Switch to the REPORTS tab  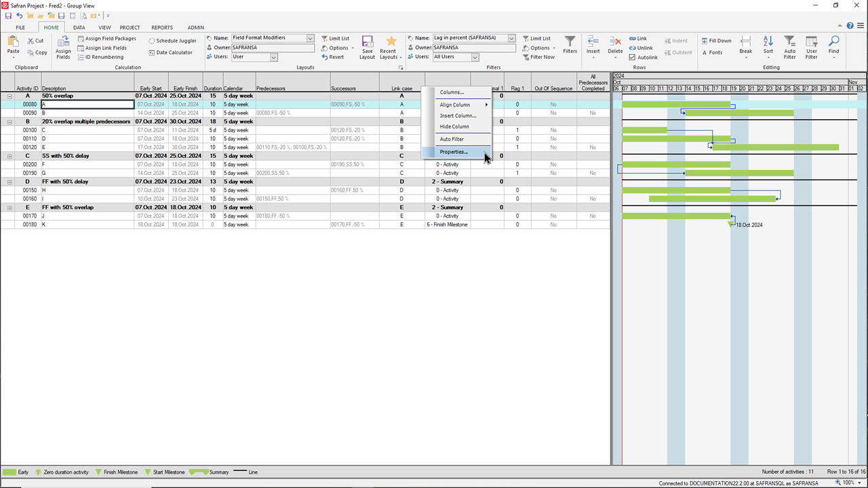(162, 28)
